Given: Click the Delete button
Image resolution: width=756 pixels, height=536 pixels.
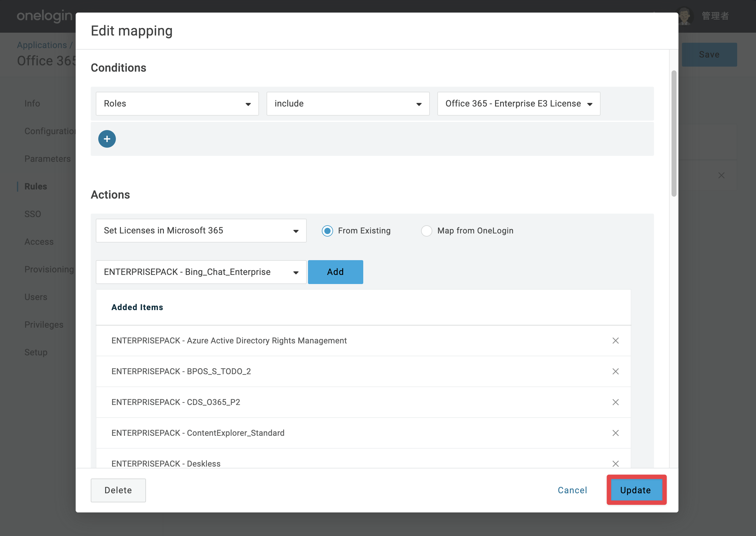Looking at the screenshot, I should [x=118, y=490].
